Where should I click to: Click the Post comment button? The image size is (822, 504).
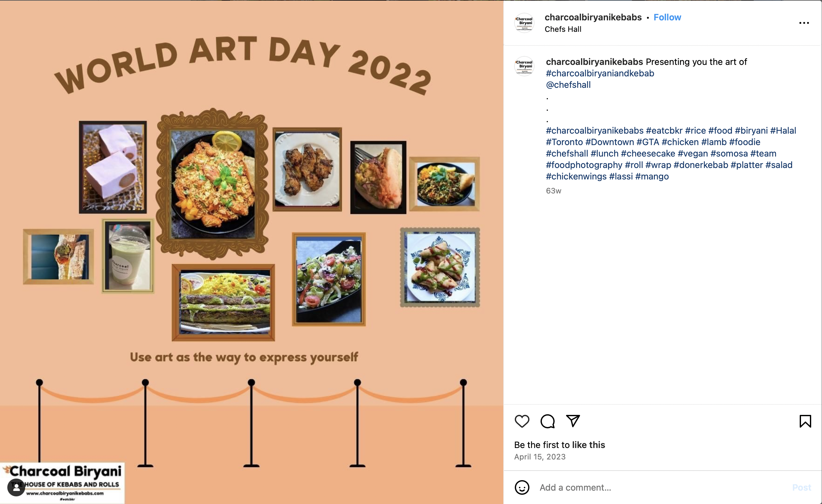pos(801,487)
